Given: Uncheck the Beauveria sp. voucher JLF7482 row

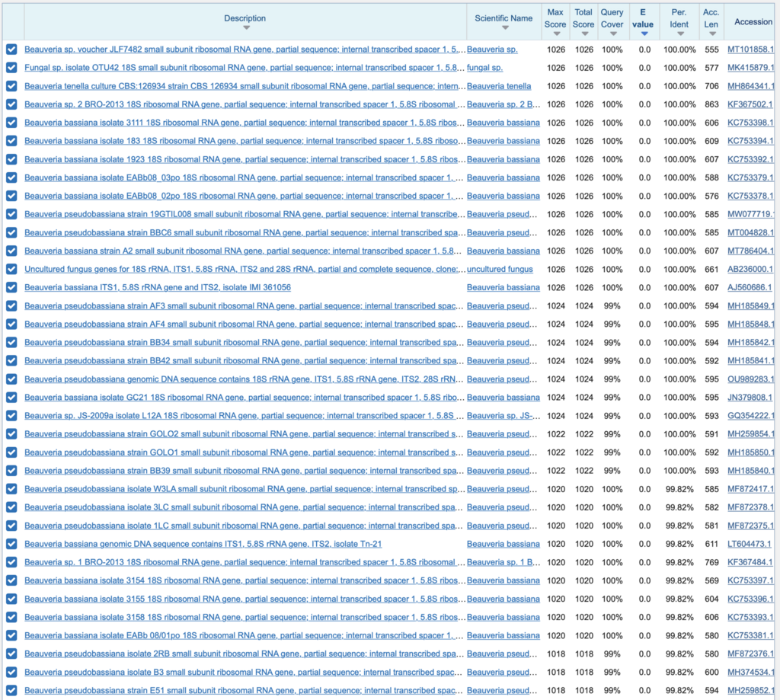Looking at the screenshot, I should 11,50.
